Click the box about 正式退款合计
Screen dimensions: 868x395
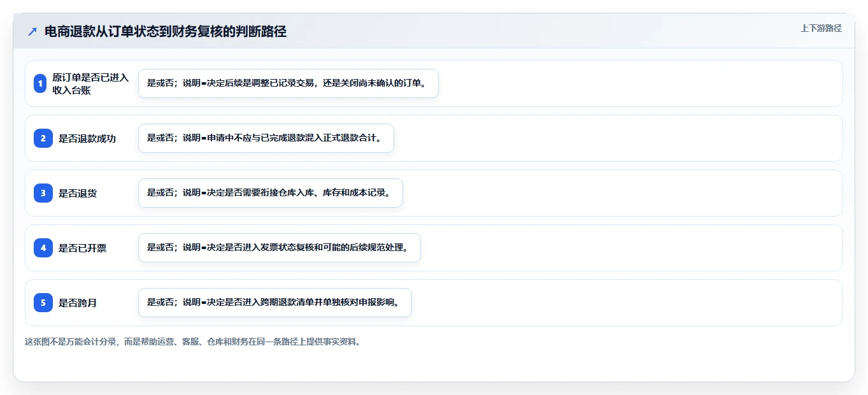pos(266,138)
